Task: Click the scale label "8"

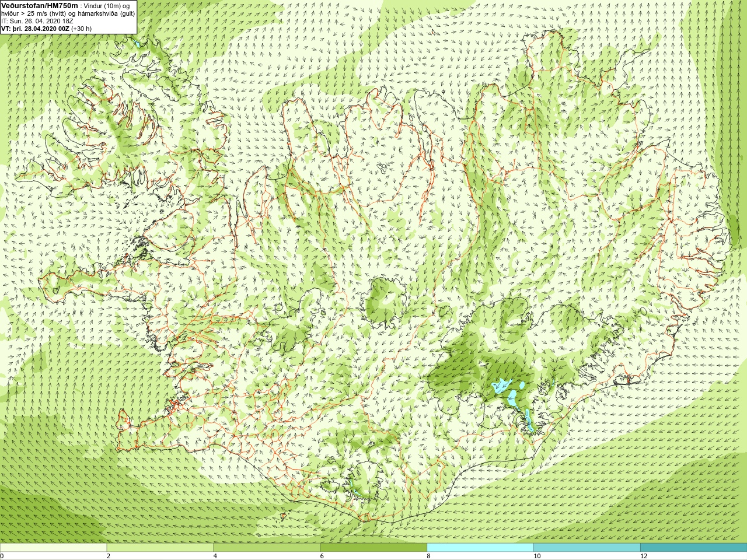Action: 429,556
